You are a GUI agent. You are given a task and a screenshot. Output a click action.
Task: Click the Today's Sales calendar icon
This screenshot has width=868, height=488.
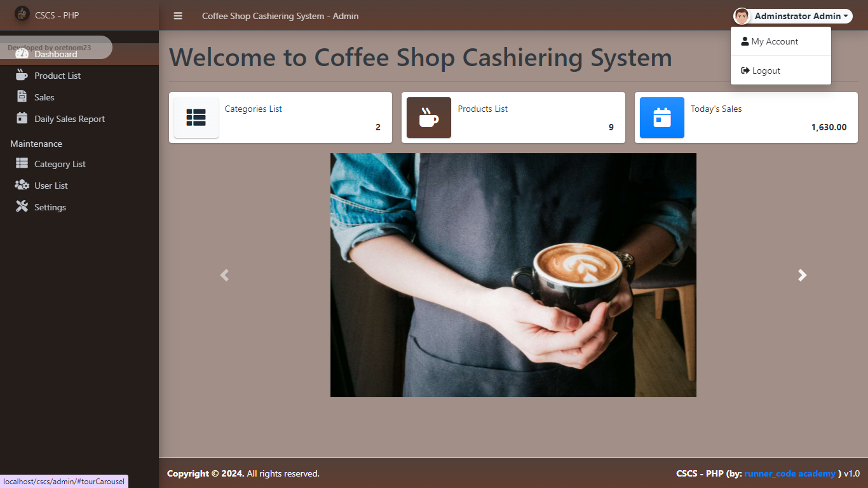(x=662, y=118)
